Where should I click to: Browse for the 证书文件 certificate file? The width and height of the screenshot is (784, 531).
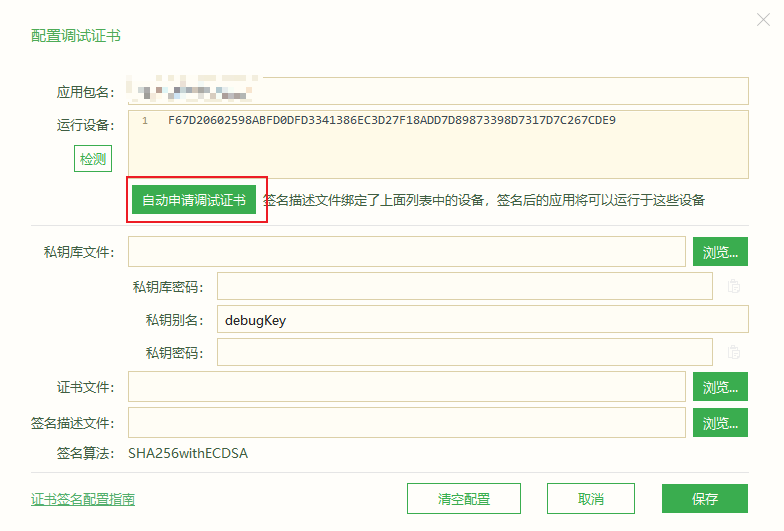(x=720, y=386)
